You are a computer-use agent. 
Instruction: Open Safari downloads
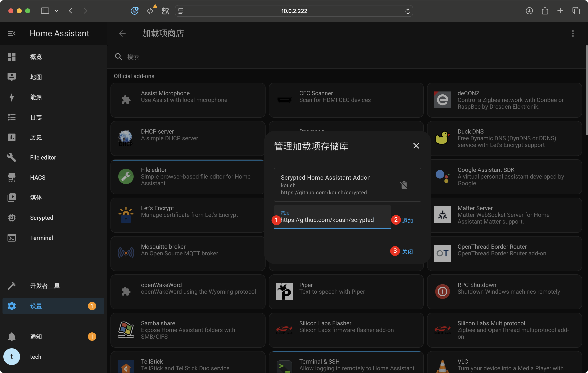pyautogui.click(x=529, y=11)
